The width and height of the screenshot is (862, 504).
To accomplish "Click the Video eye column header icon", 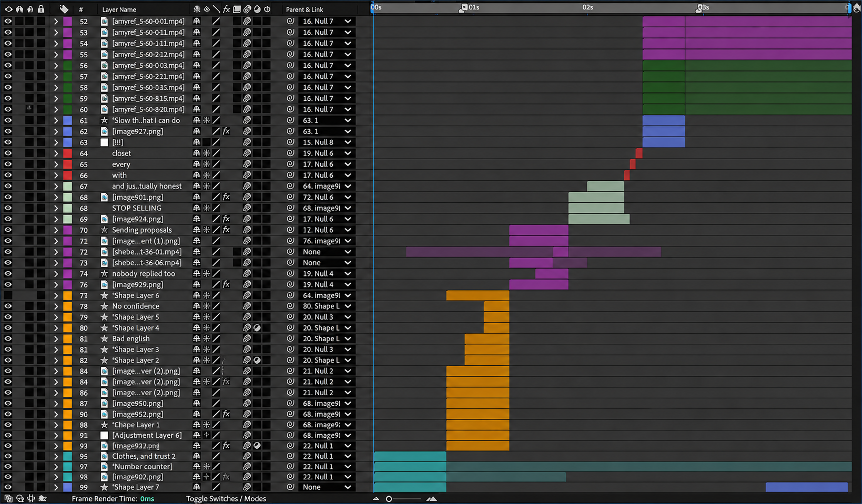I will click(x=8, y=9).
